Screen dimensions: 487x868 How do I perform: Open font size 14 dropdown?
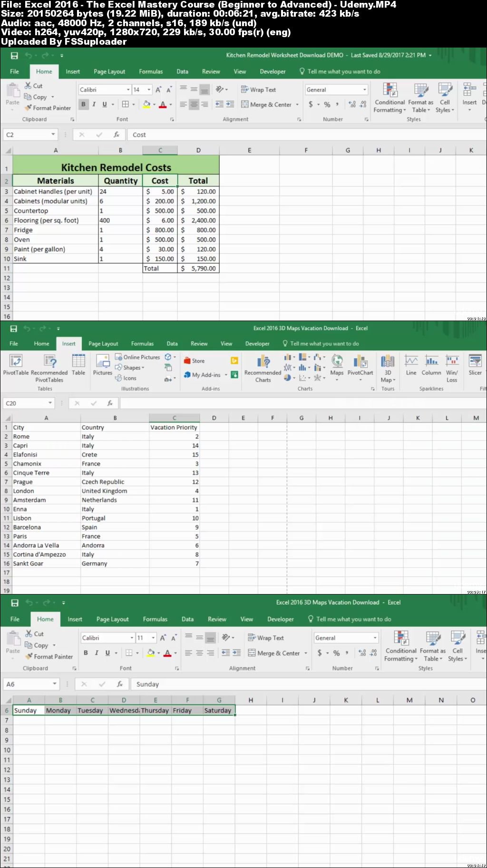tap(149, 89)
